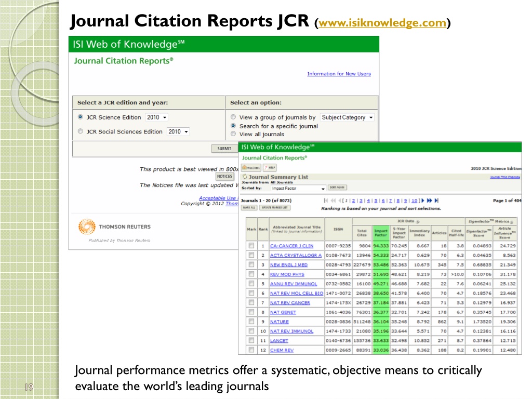This screenshot has width=532, height=399.
Task: Click info icon beside Eigenfactor Metrics header
Action: [x=512, y=222]
